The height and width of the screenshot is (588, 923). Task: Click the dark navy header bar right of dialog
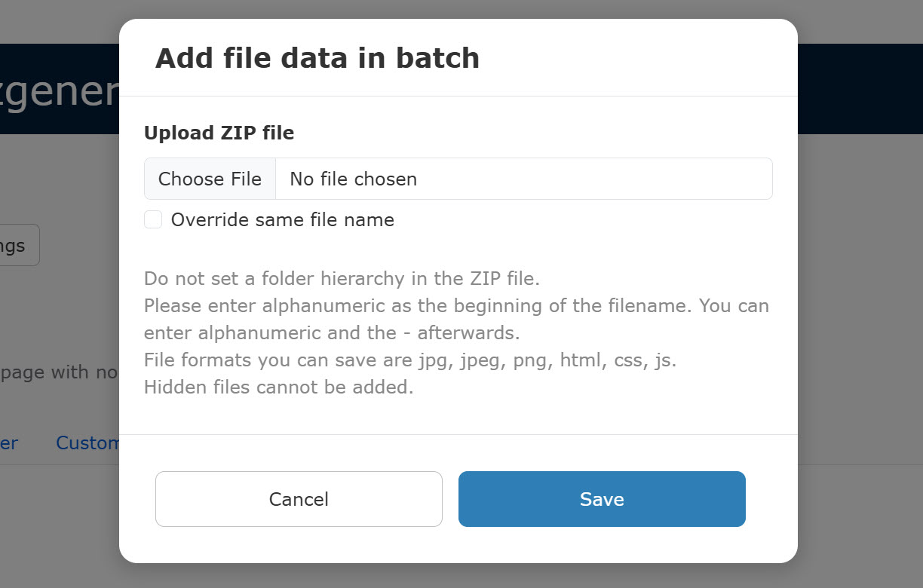point(860,88)
